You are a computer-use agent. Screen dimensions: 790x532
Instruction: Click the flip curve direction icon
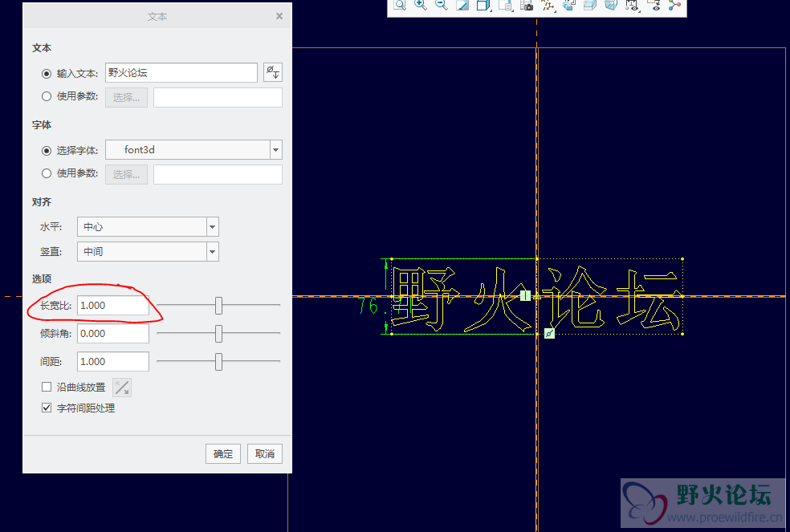pyautogui.click(x=122, y=388)
